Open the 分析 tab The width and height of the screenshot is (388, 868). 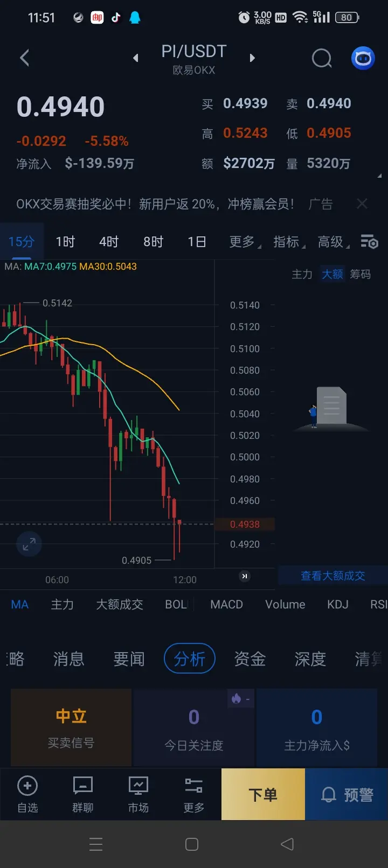[190, 659]
